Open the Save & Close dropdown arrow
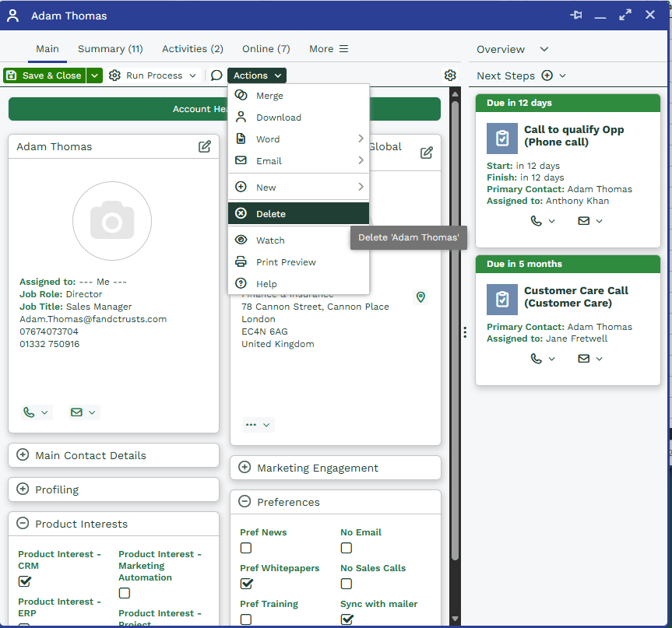This screenshot has width=672, height=628. click(x=94, y=75)
